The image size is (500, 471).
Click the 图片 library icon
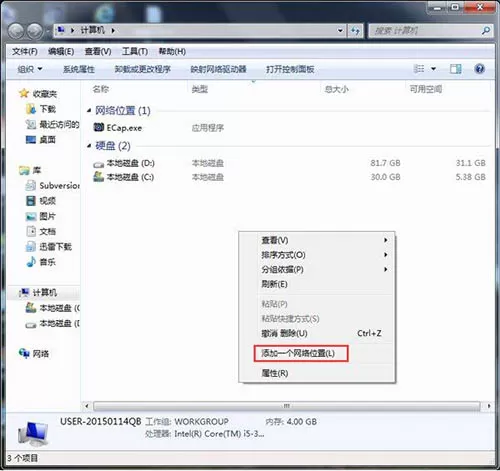point(31,216)
